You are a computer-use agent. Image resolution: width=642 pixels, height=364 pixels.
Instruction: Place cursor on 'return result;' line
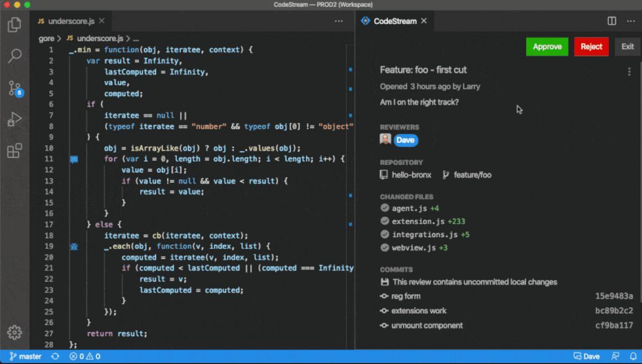coord(117,334)
